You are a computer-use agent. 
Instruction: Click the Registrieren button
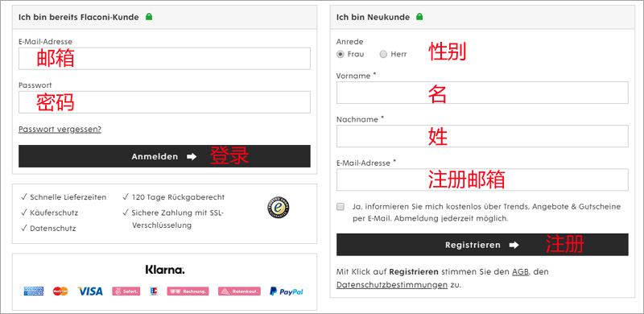[482, 245]
